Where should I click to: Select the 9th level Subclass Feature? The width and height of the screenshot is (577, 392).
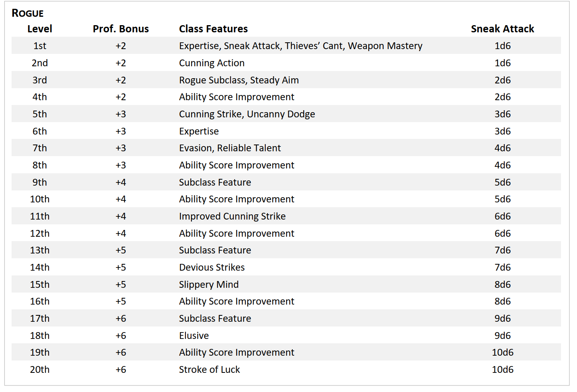coord(215,182)
